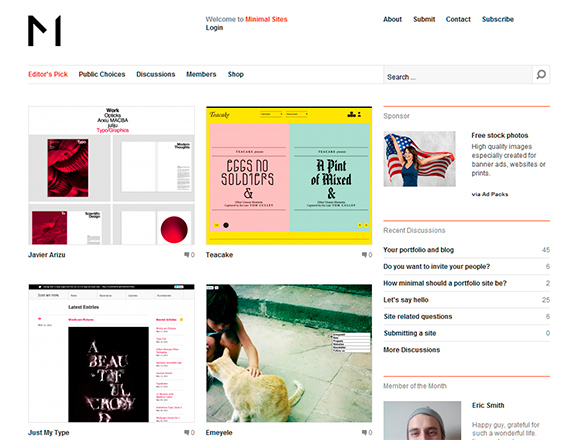Open the Javier Arizu site thumbnail

pyautogui.click(x=111, y=175)
